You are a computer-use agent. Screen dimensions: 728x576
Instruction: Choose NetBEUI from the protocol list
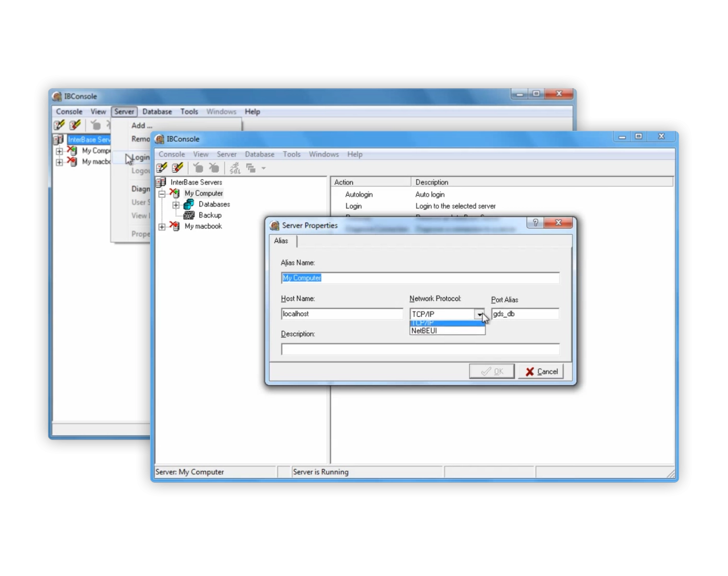[447, 331]
